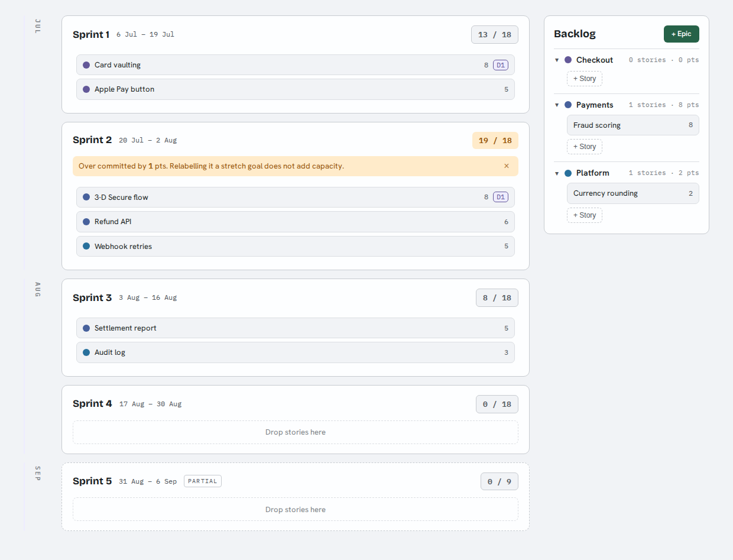Click the date range 17 Aug – 30 Aug
This screenshot has width=733, height=560.
pos(150,404)
